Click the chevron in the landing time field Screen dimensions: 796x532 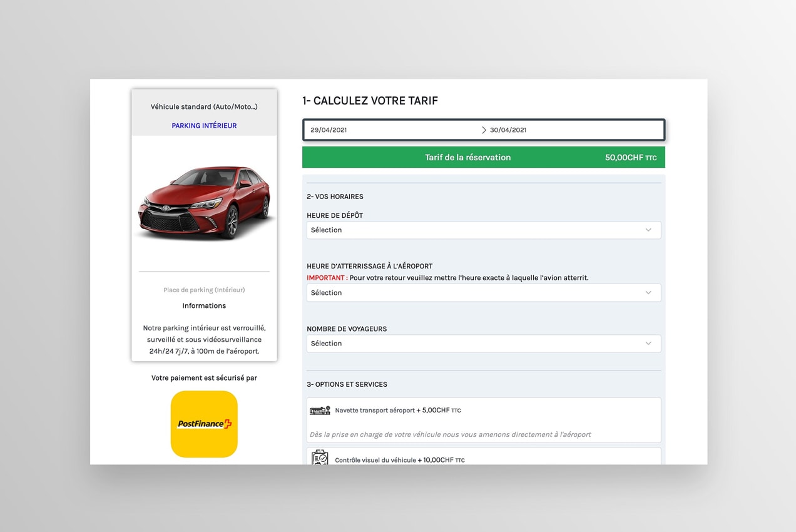pyautogui.click(x=648, y=292)
